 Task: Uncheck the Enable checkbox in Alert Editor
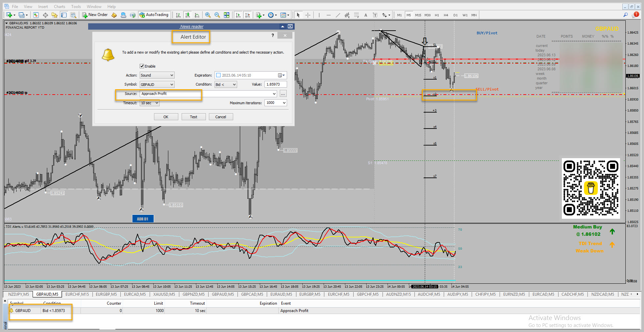pyautogui.click(x=142, y=66)
